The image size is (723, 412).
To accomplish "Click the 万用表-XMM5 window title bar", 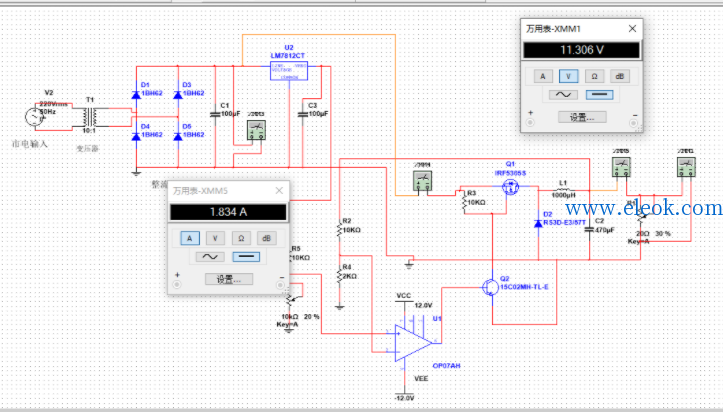I will point(228,190).
